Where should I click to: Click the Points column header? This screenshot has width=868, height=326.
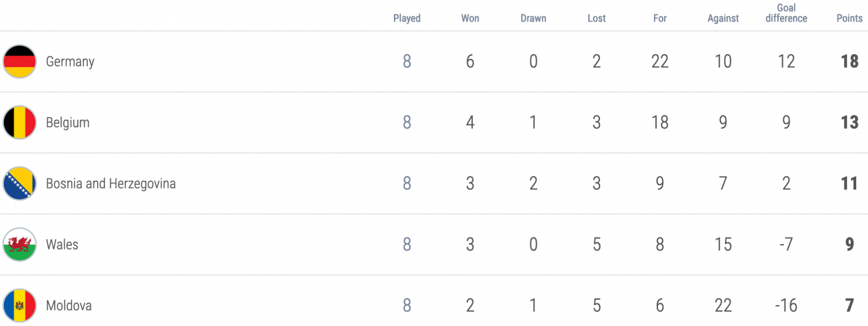[x=850, y=18]
